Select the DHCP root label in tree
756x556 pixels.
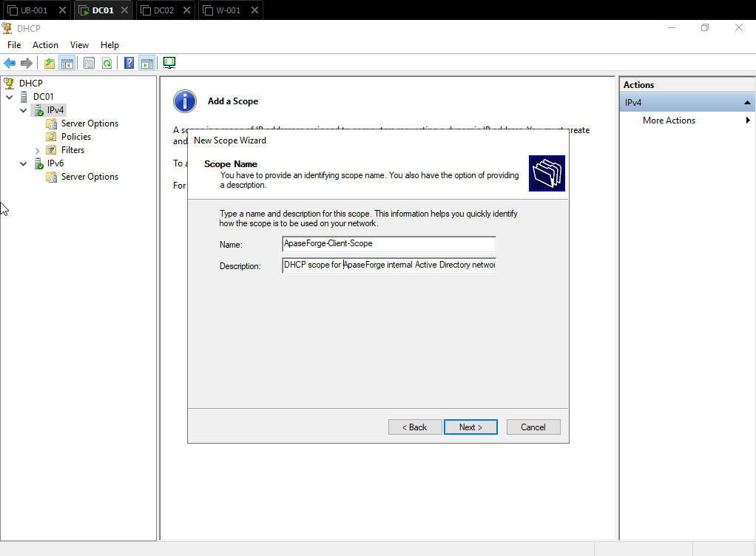pyautogui.click(x=31, y=84)
